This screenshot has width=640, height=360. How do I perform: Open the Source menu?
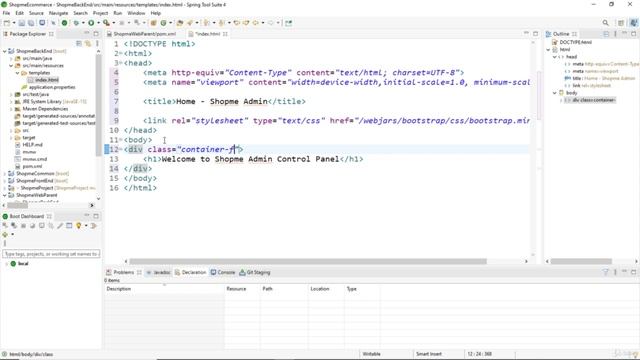(x=36, y=13)
